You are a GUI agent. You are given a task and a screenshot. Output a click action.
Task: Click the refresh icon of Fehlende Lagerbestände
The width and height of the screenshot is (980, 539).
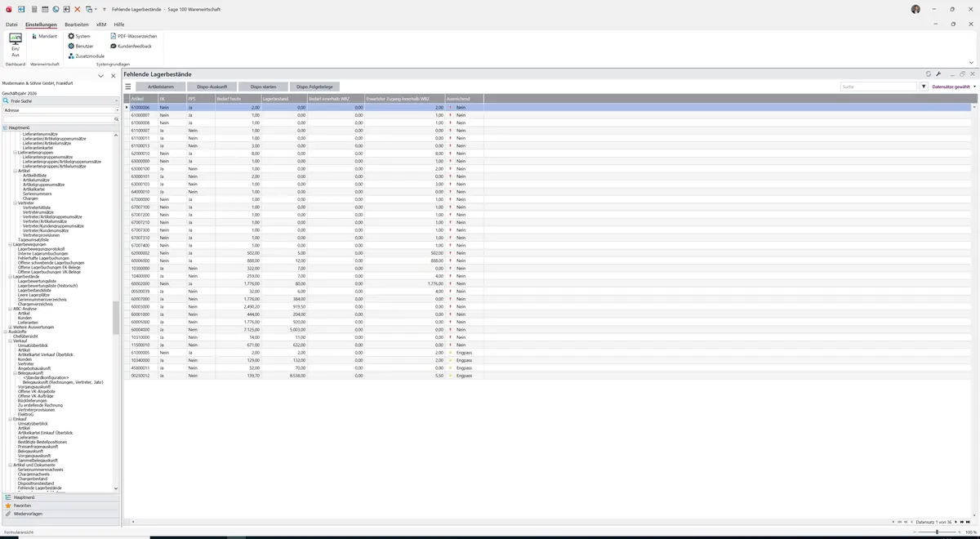929,74
